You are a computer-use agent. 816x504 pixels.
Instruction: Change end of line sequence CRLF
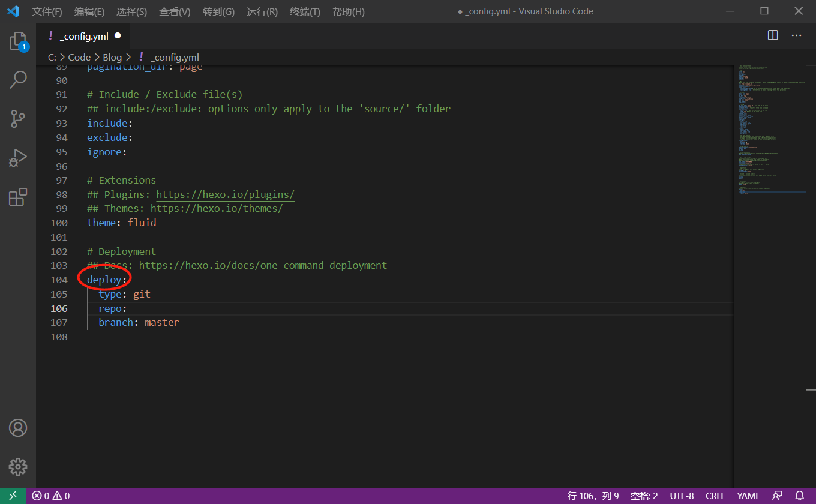pyautogui.click(x=716, y=496)
